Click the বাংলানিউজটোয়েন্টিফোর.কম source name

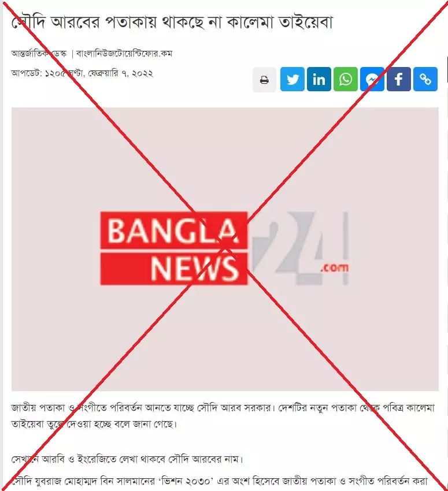(x=124, y=54)
